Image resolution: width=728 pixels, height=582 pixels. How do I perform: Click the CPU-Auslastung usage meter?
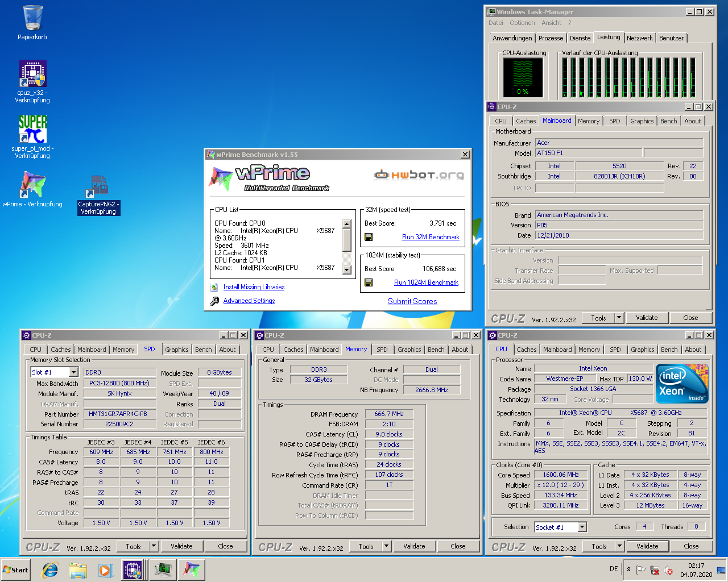coord(523,77)
